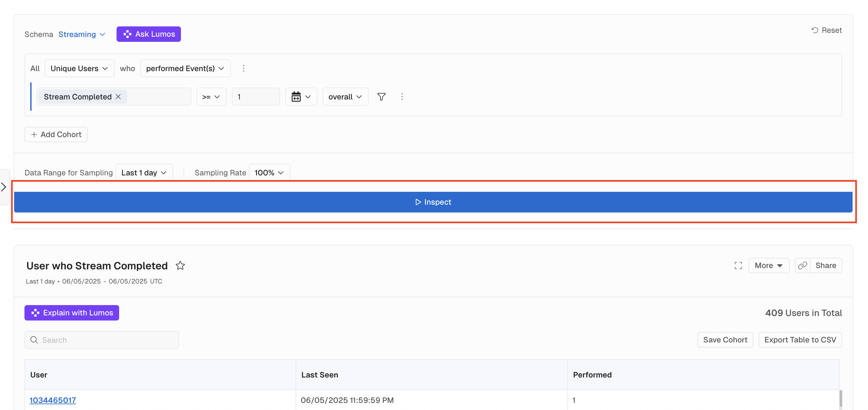The height and width of the screenshot is (410, 868).
Task: Open the >= comparison operator dropdown
Action: [211, 97]
